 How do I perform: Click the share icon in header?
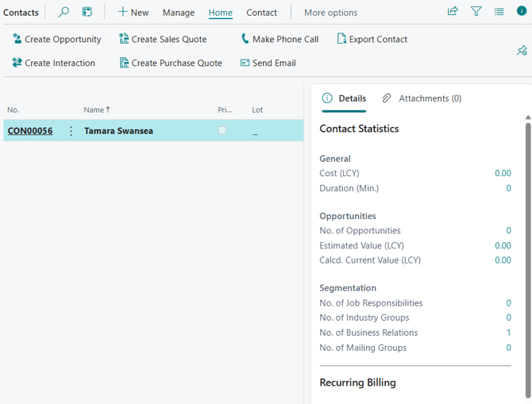tap(453, 12)
